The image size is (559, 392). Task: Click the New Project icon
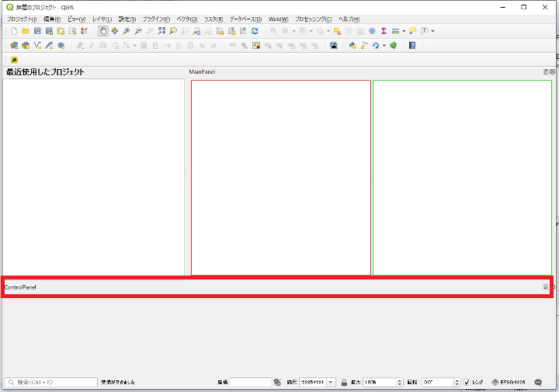click(14, 31)
